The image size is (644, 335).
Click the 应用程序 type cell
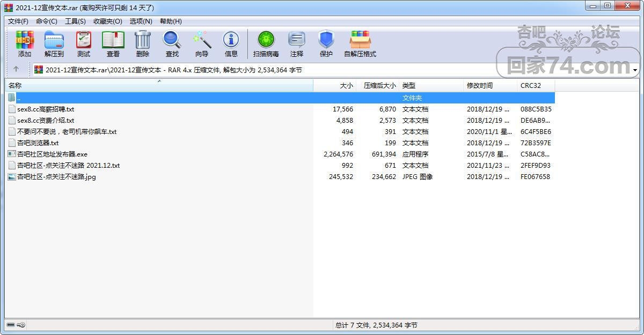click(x=415, y=154)
